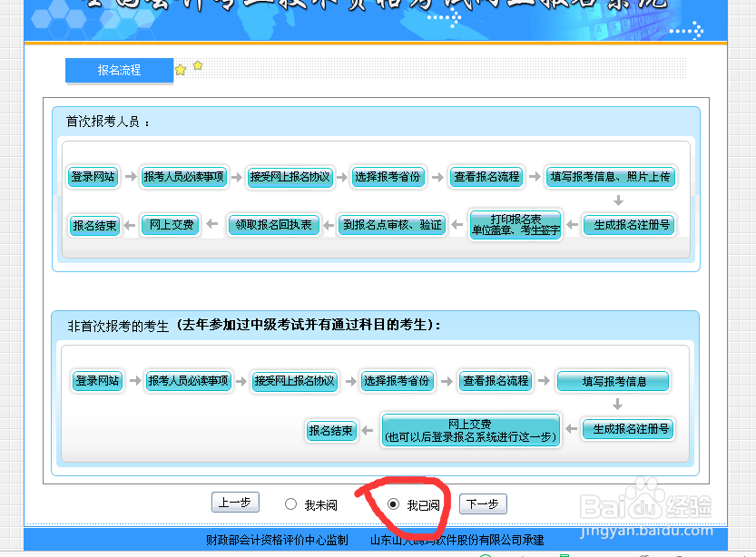Image resolution: width=756 pixels, height=557 pixels.
Task: Click 登录网站 step in 首次报考人员 flow
Action: (x=93, y=177)
